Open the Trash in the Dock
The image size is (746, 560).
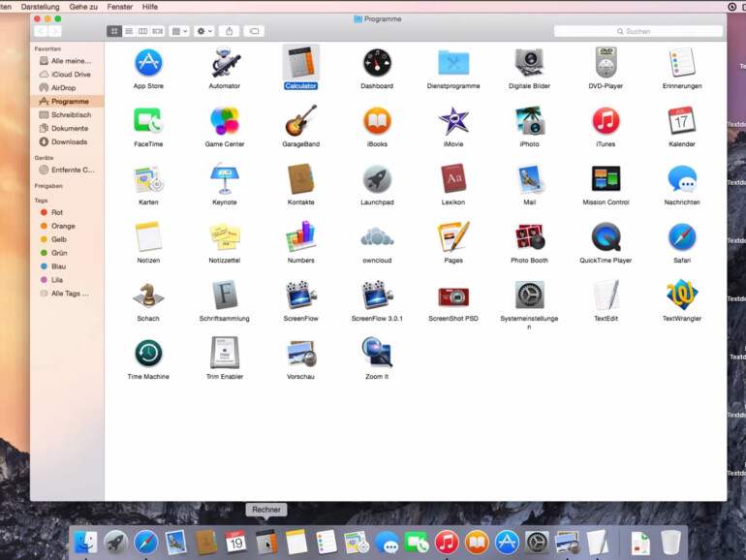pos(670,542)
